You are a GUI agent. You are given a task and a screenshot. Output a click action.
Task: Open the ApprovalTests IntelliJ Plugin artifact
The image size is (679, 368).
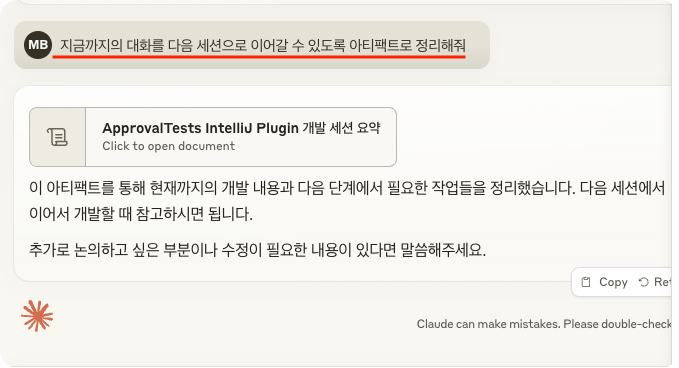[213, 137]
